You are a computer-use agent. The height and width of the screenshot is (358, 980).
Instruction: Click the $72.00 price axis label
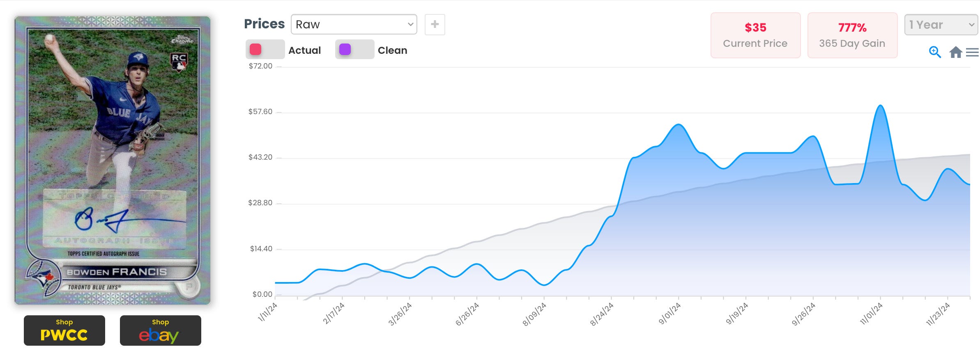click(x=260, y=66)
